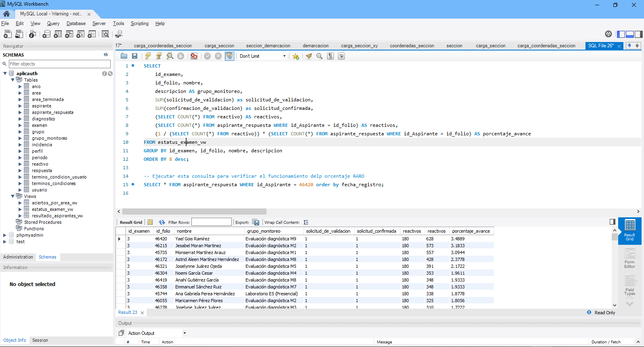Switch to the seccion_demarcacion tab
This screenshot has height=347, width=644.
pyautogui.click(x=268, y=46)
